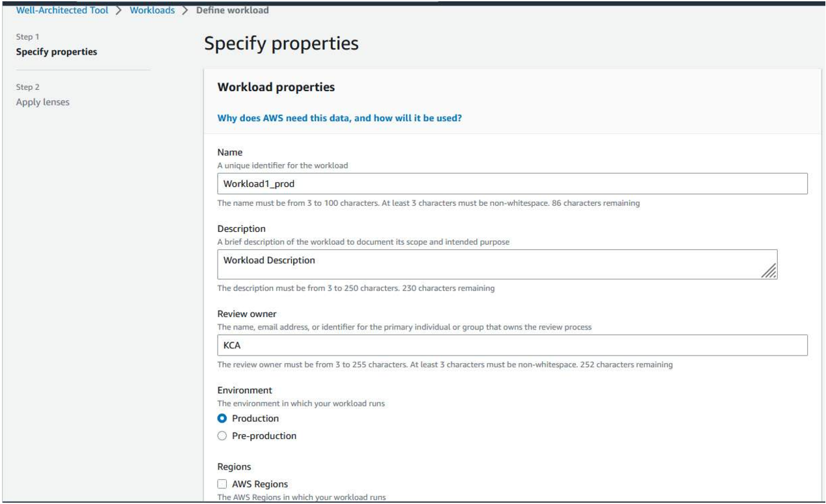Select the Production radio button
Viewport: 826px width, 504px height.
point(223,418)
